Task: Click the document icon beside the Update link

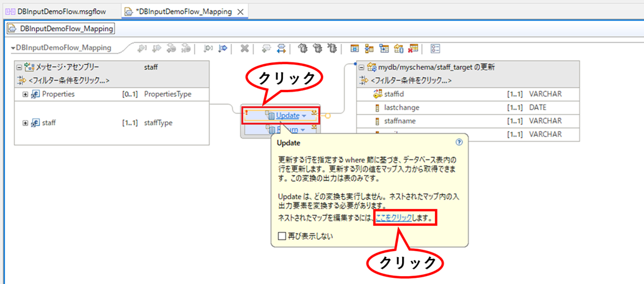Action: (x=271, y=115)
